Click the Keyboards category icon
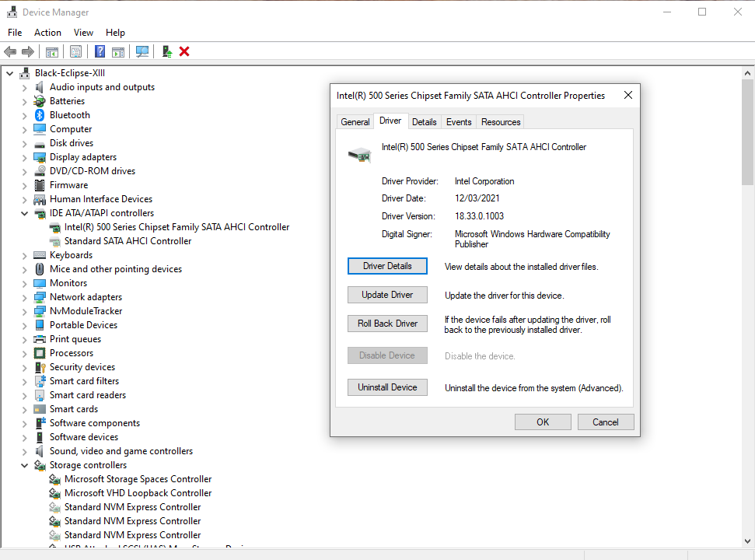This screenshot has width=755, height=560. pos(40,255)
